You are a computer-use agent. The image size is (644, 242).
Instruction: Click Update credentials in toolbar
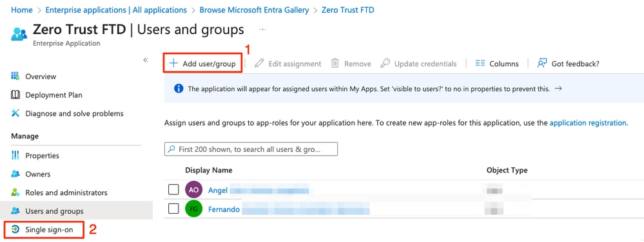pos(418,64)
